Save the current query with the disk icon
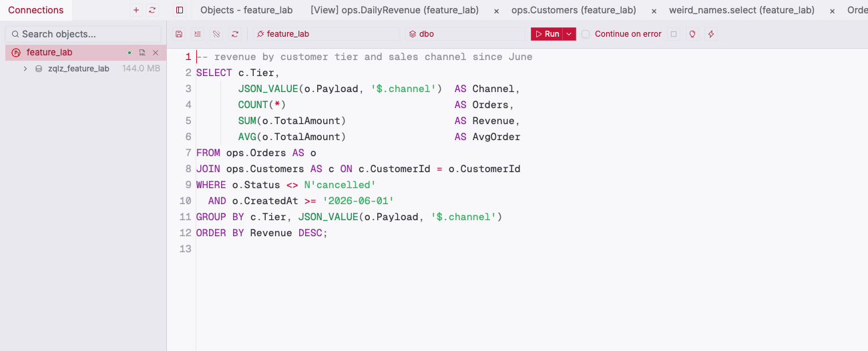 [178, 34]
